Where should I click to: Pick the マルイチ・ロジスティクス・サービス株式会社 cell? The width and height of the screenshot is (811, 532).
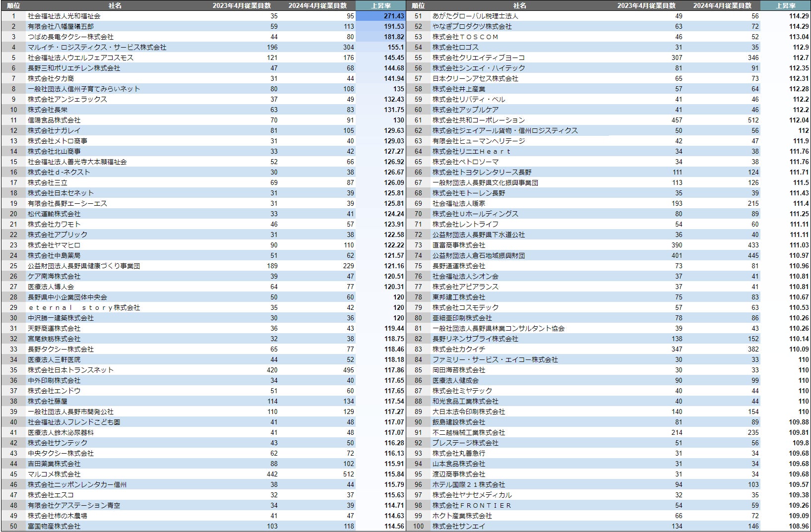pos(97,47)
